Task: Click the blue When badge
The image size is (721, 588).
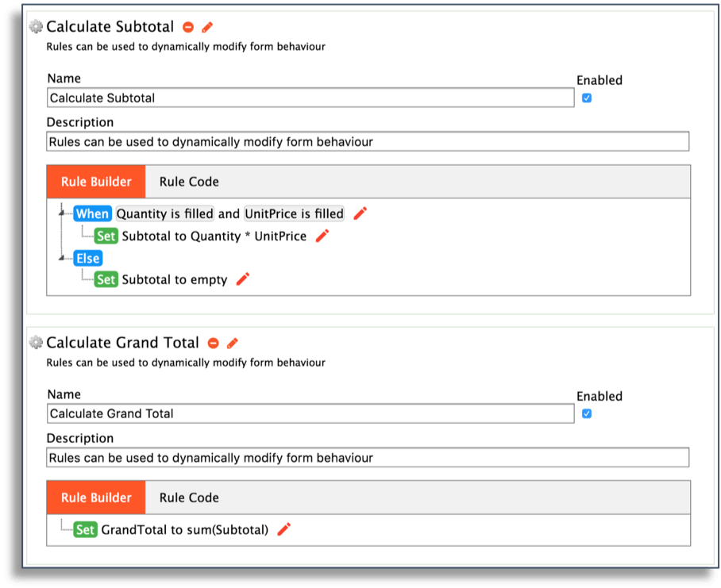Action: [92, 213]
